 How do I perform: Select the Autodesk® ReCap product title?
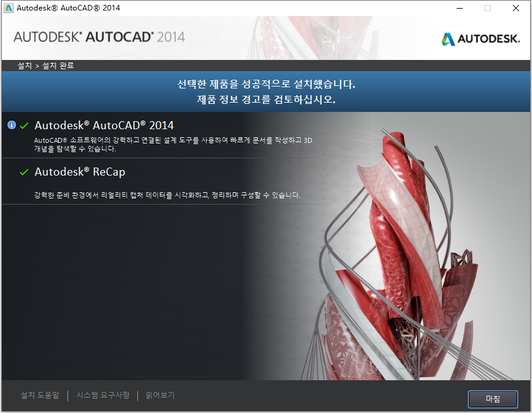(x=80, y=172)
